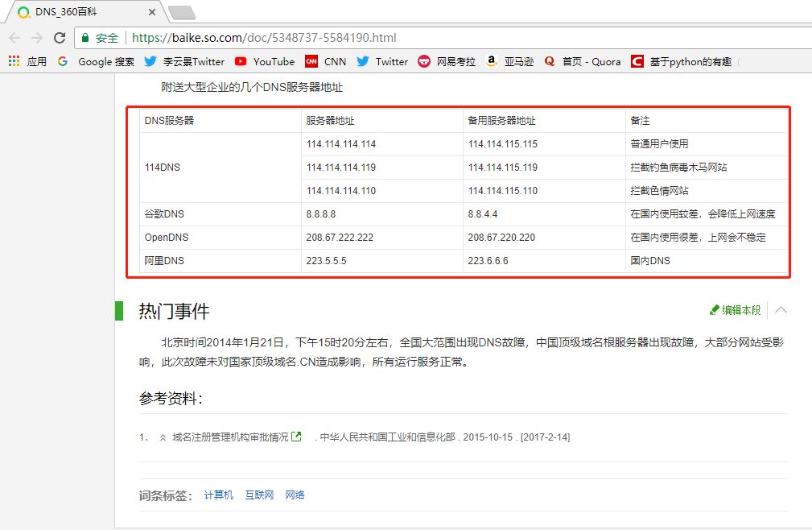This screenshot has height=530, width=812.
Task: Open the 亚马逊 Amazon bookmark
Action: 509,62
